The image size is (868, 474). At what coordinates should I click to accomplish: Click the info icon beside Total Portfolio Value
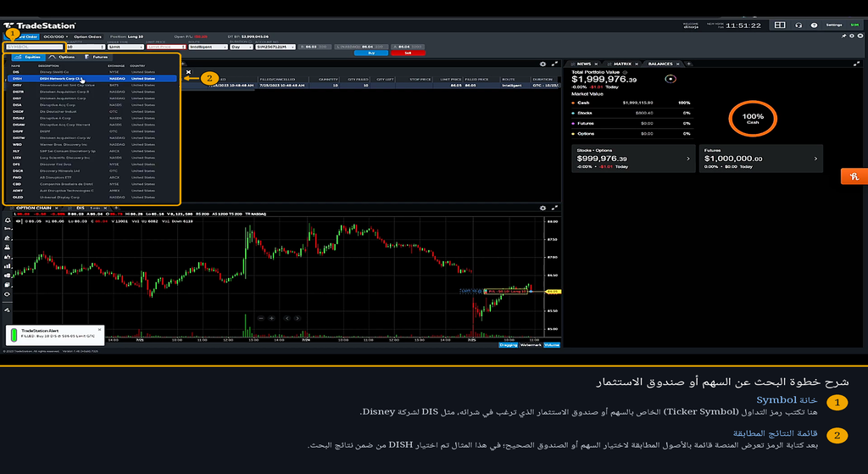[x=625, y=72]
